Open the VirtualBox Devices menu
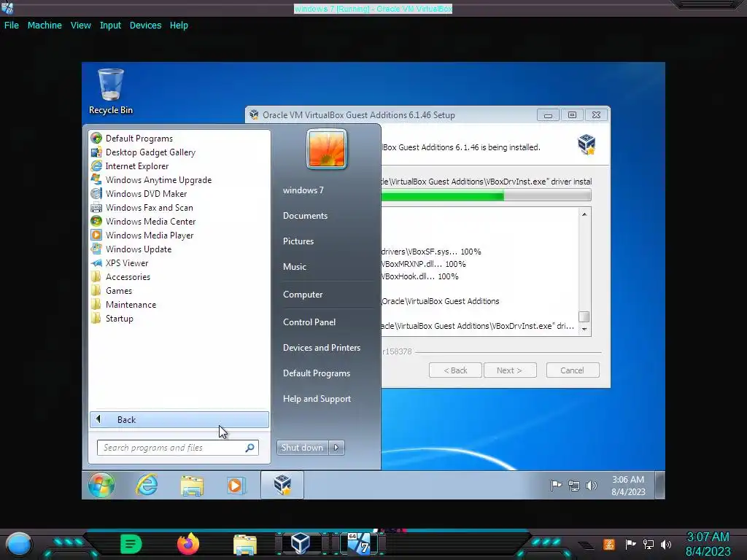Viewport: 747px width, 560px height. pos(145,26)
